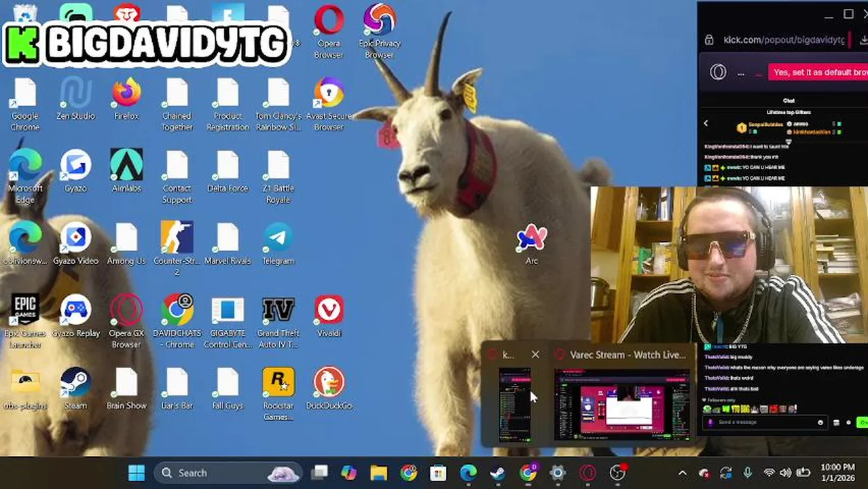Open the Firefox desktop shortcut
This screenshot has width=868, height=489.
126,99
